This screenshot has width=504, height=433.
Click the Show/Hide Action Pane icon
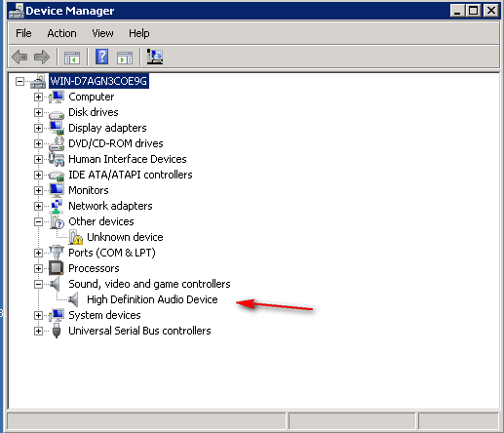coord(125,58)
